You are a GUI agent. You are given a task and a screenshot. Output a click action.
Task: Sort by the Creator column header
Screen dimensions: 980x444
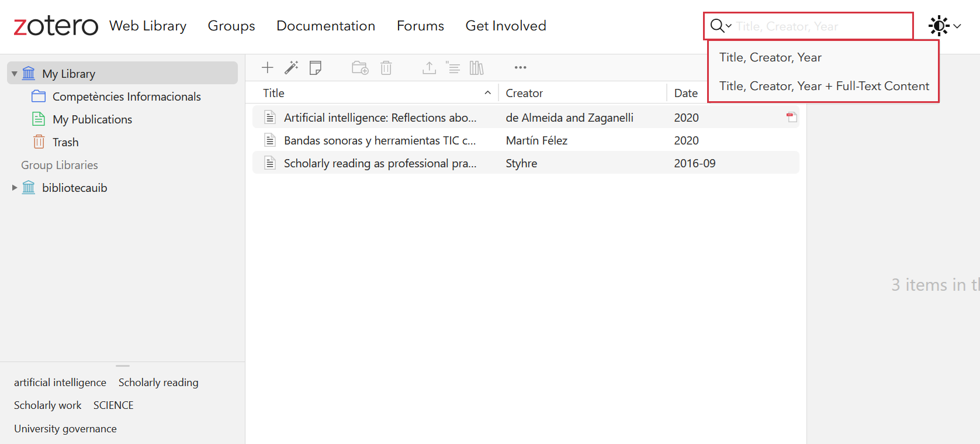582,93
